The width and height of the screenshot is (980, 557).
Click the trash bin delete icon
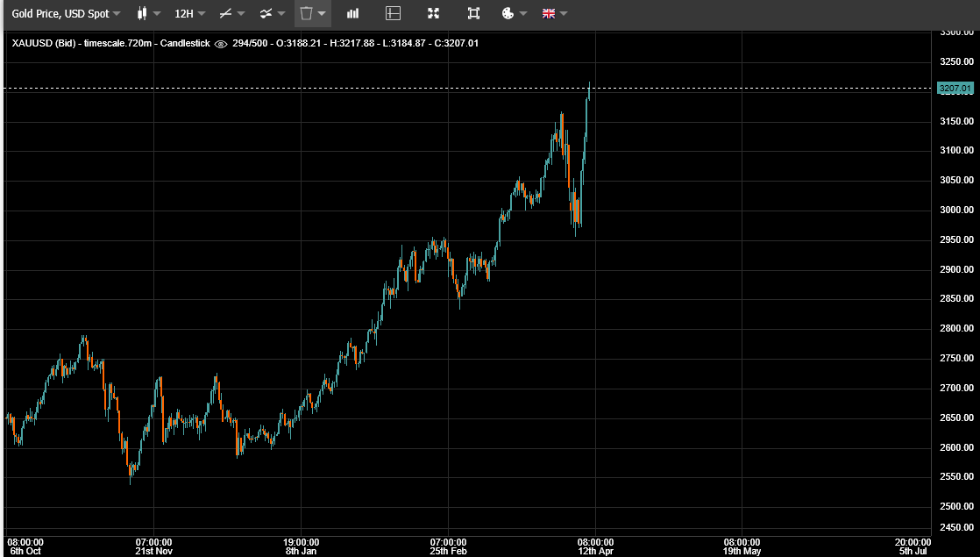click(306, 13)
